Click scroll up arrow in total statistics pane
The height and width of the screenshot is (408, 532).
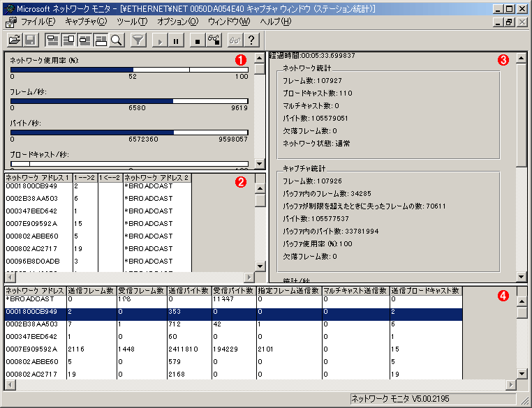(x=521, y=59)
